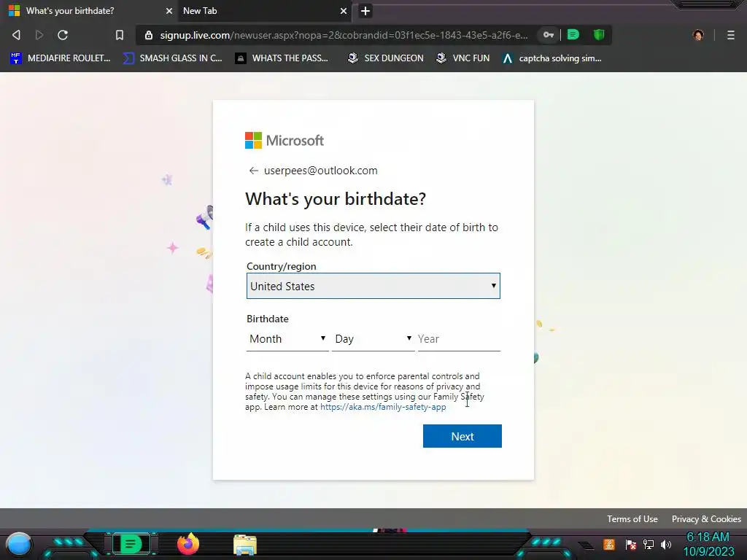Open the volume speaker tray icon
The height and width of the screenshot is (560, 747).
pyautogui.click(x=666, y=544)
